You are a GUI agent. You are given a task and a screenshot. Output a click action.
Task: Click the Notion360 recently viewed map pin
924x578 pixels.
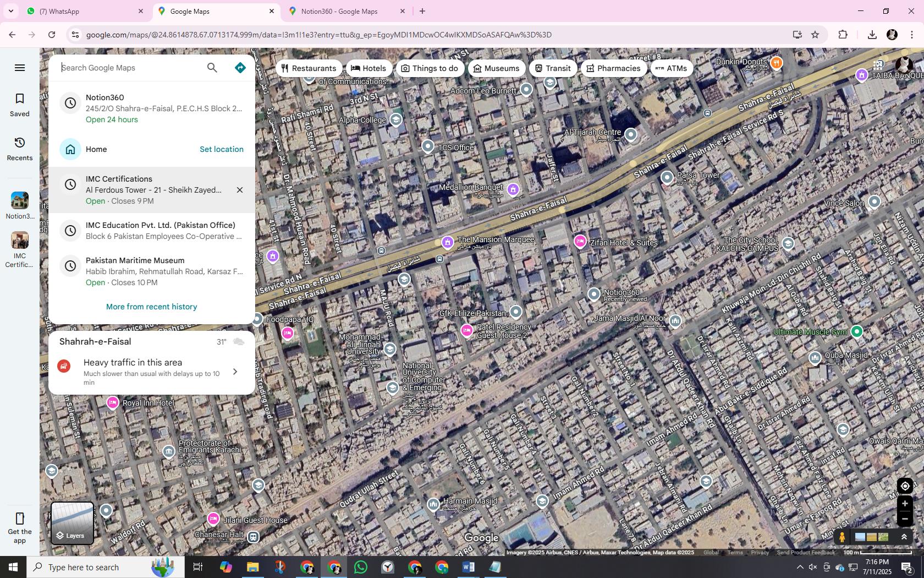[593, 295]
